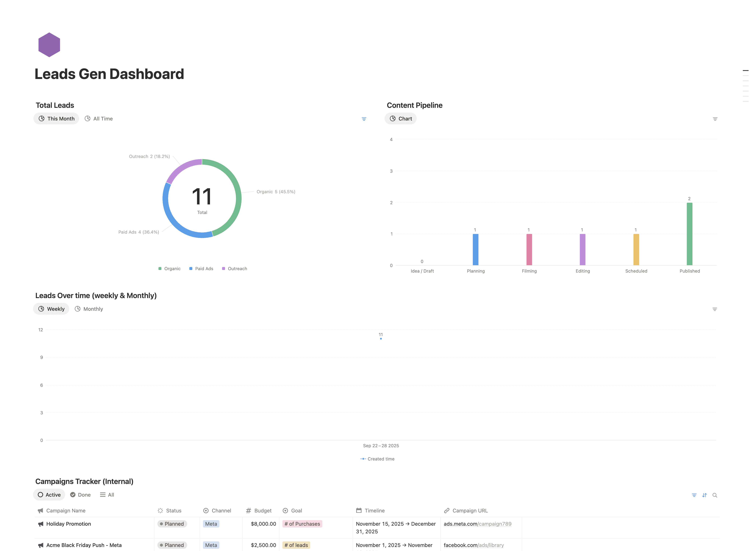The width and height of the screenshot is (756, 551).
Task: Click the Campaigns Tracker filter icon
Action: 694,495
